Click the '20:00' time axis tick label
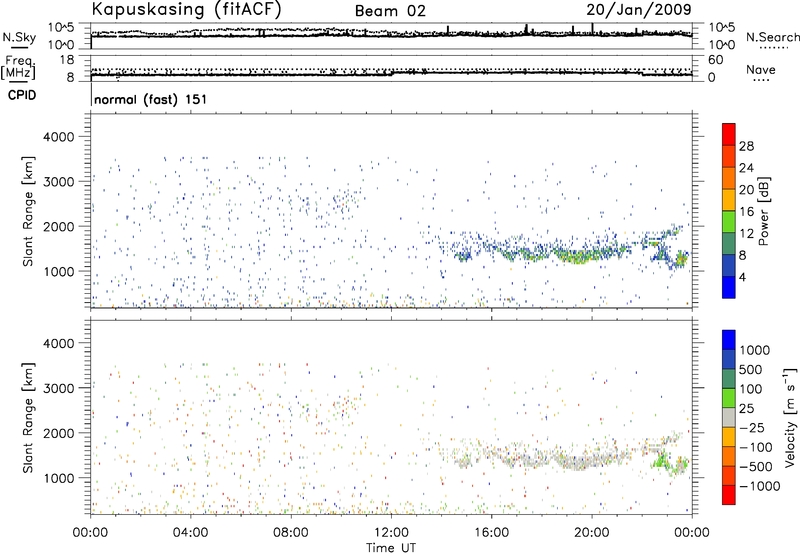 click(591, 533)
